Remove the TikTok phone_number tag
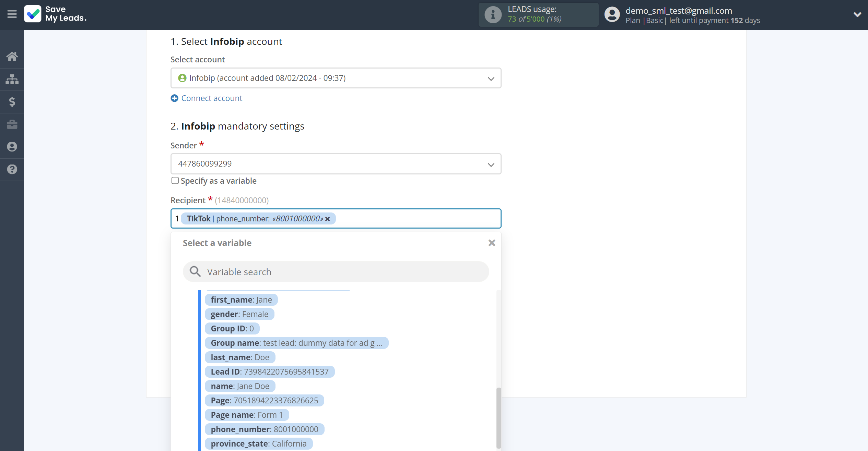The width and height of the screenshot is (868, 451). tap(328, 219)
